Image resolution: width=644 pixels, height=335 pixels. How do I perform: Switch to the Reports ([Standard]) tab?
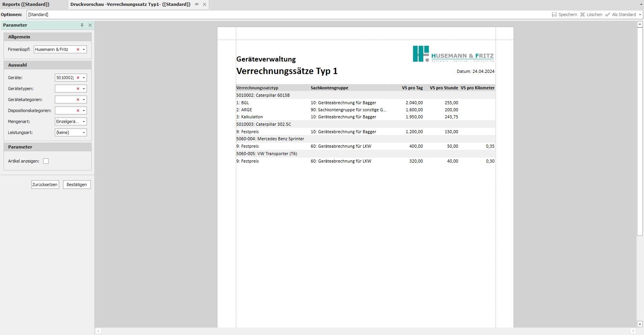coord(26,4)
